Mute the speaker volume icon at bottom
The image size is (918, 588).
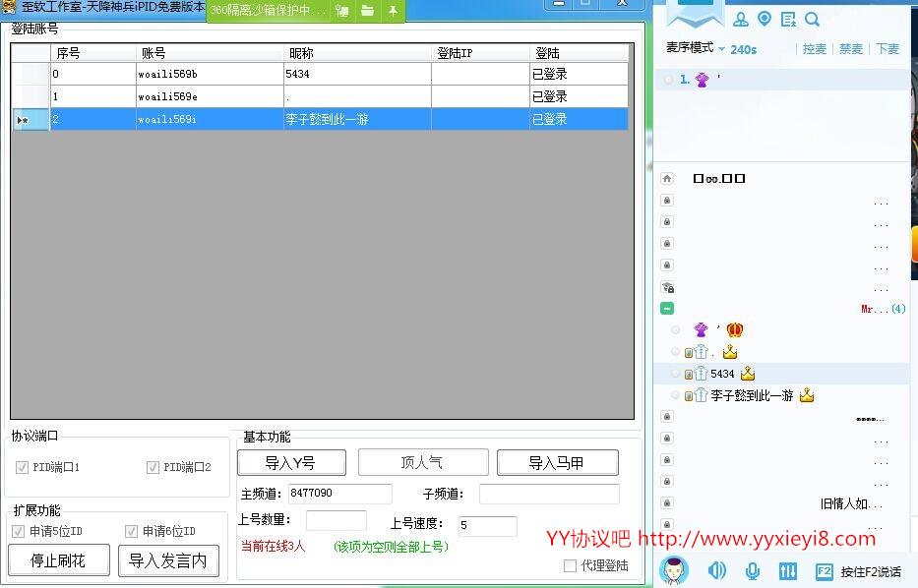coord(717,570)
